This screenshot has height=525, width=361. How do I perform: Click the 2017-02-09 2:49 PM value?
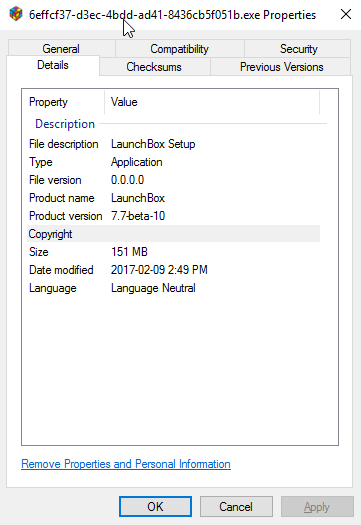[159, 270]
